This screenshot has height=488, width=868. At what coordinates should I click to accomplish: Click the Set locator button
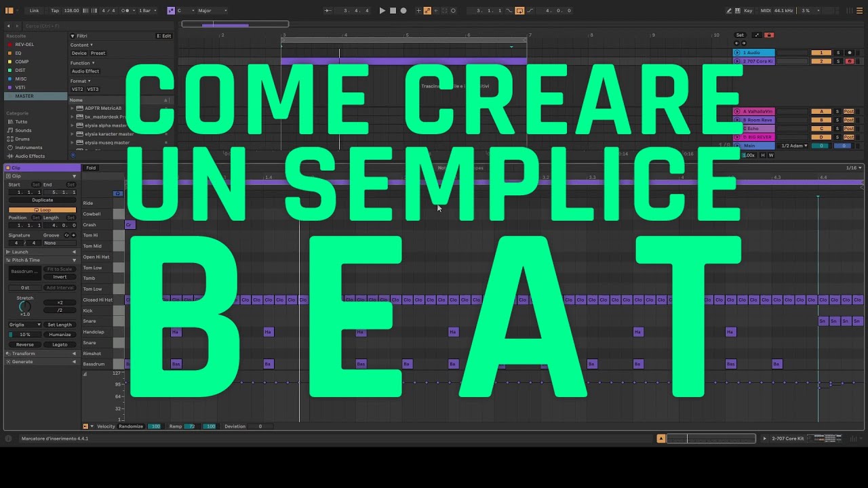(x=740, y=35)
